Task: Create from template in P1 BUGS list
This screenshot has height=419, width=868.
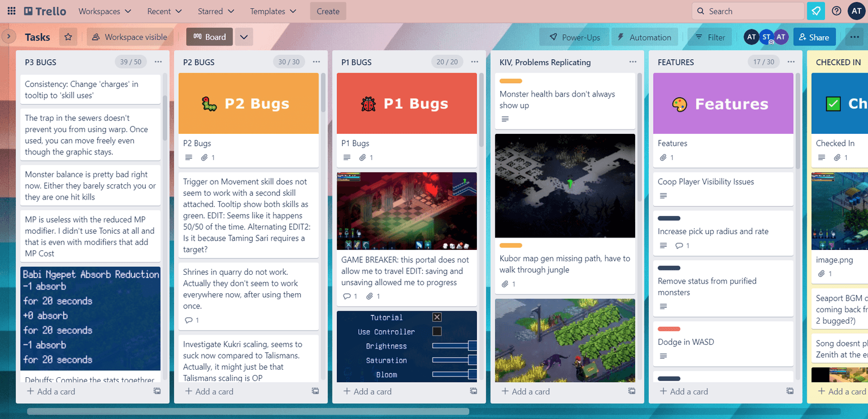Action: pos(474,391)
